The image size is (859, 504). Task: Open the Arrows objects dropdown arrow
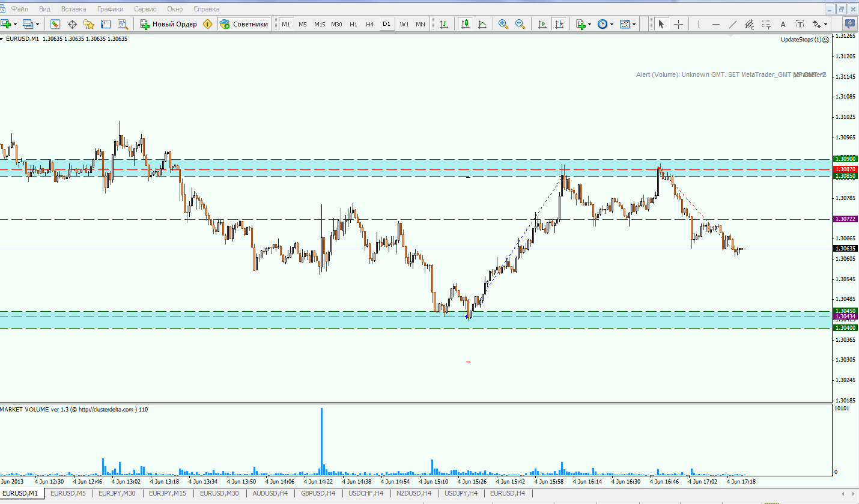(827, 24)
